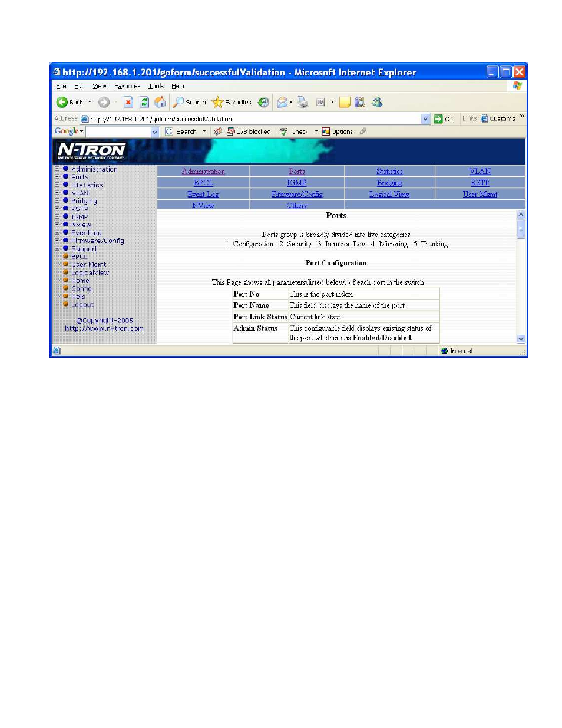The image size is (562, 728).
Task: Click the Google toolbar spell Check button
Action: (294, 131)
